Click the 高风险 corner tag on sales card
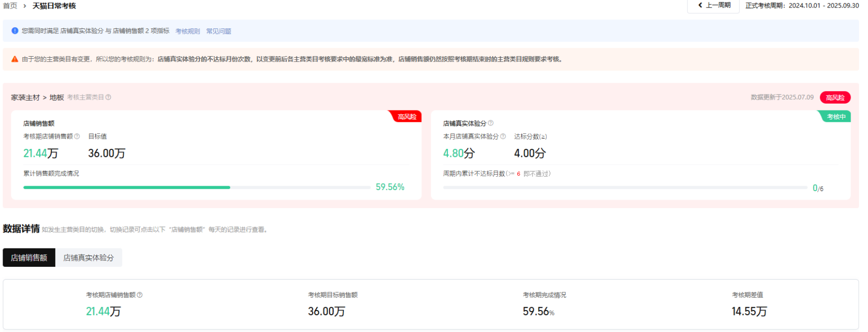 (x=407, y=116)
